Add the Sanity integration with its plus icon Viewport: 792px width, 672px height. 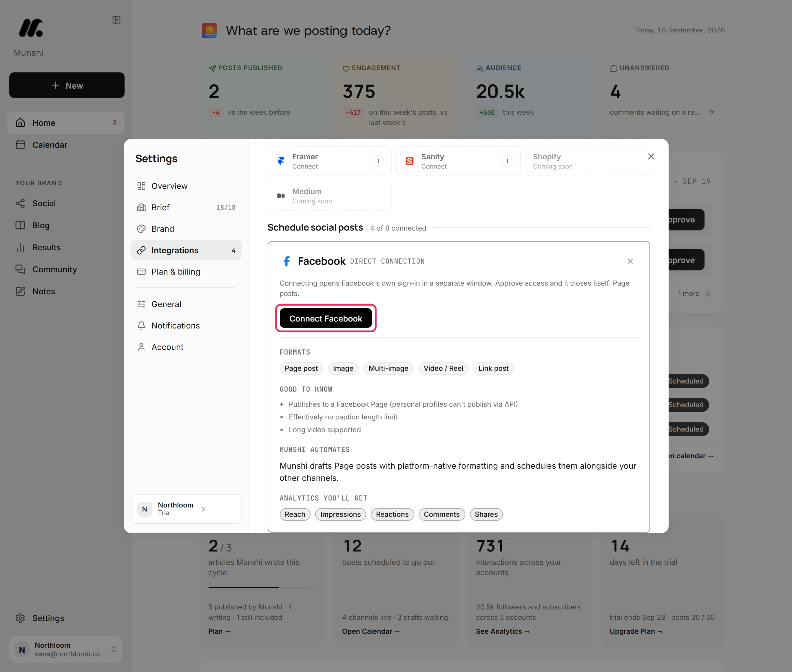(507, 161)
